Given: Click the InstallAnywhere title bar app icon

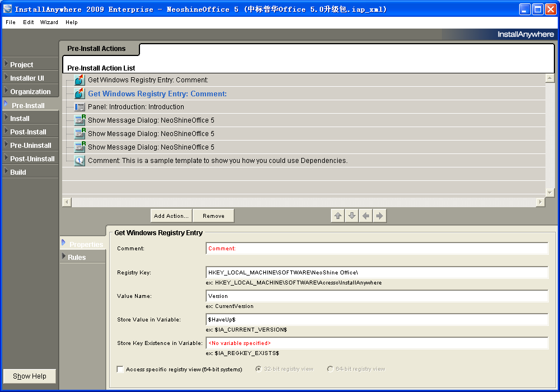Looking at the screenshot, I should (x=7, y=9).
